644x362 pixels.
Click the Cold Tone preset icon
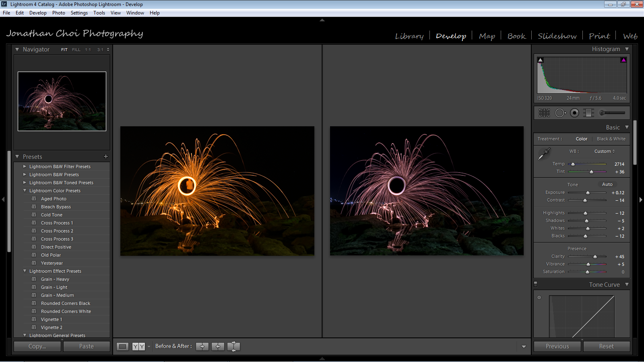pos(34,215)
